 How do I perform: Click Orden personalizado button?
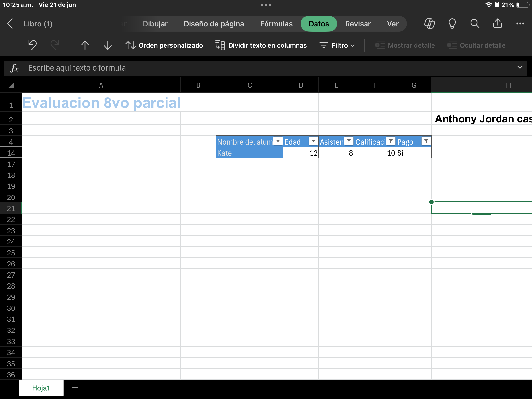pyautogui.click(x=164, y=45)
